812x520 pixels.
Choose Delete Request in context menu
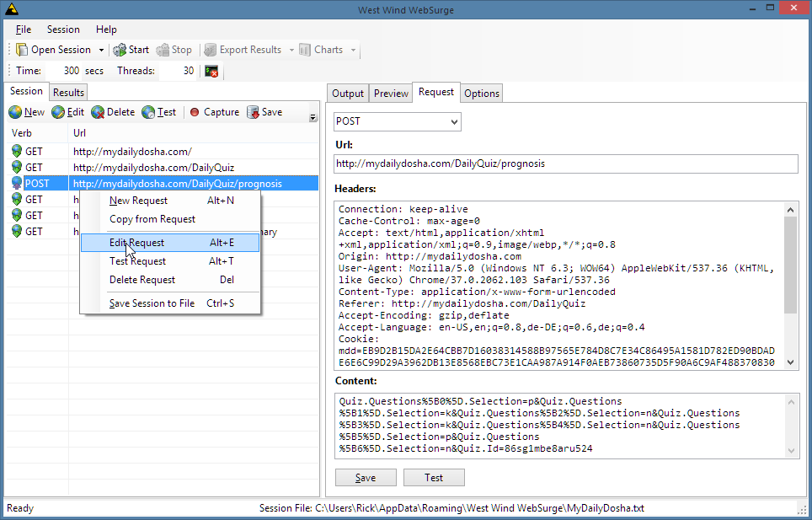click(x=170, y=280)
